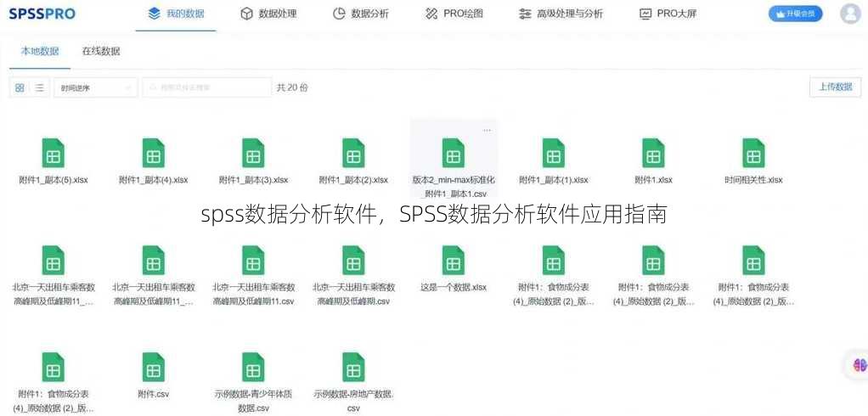Open 高级处理与分析 in top navigation
This screenshot has width=868, height=416.
(x=561, y=14)
